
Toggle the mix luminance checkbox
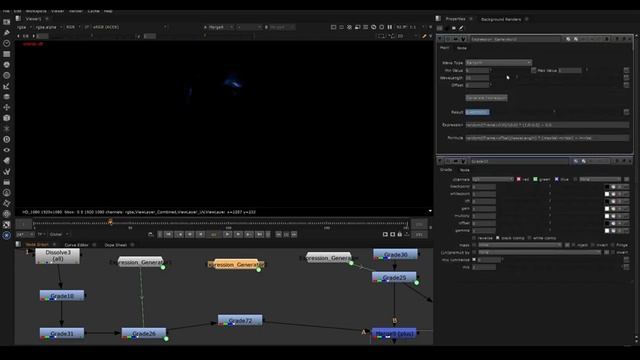pyautogui.click(x=474, y=260)
